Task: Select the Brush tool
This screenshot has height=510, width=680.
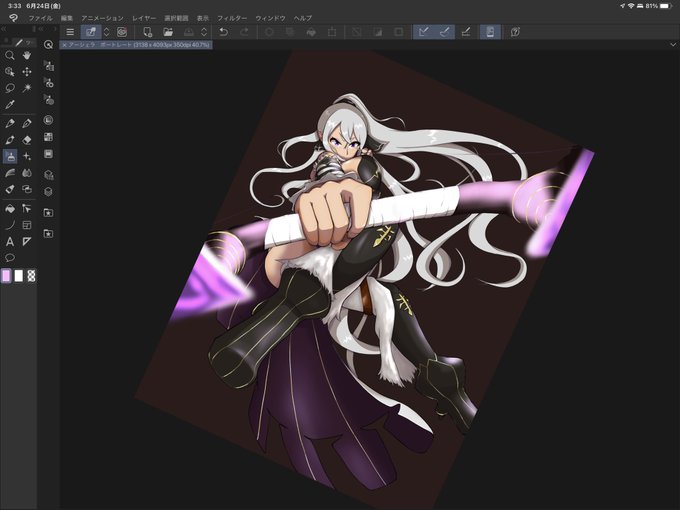Action: point(10,140)
